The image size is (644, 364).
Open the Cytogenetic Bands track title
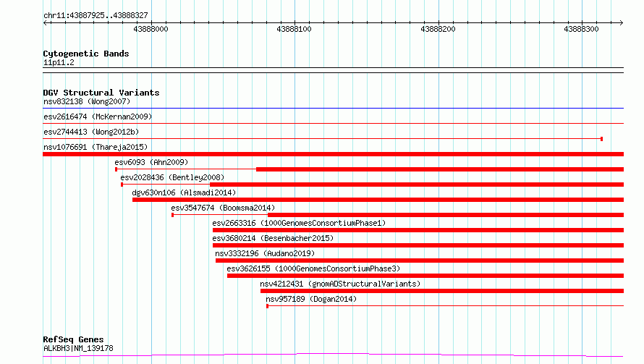[x=86, y=54]
